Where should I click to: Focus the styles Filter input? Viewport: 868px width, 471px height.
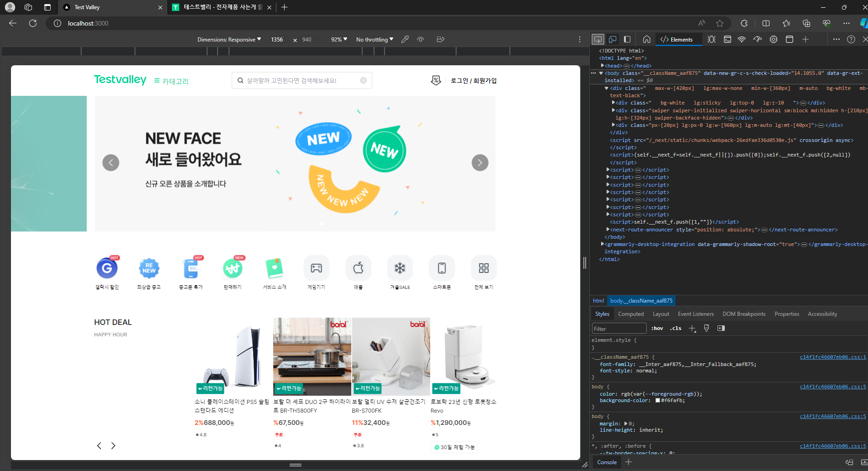(x=619, y=329)
